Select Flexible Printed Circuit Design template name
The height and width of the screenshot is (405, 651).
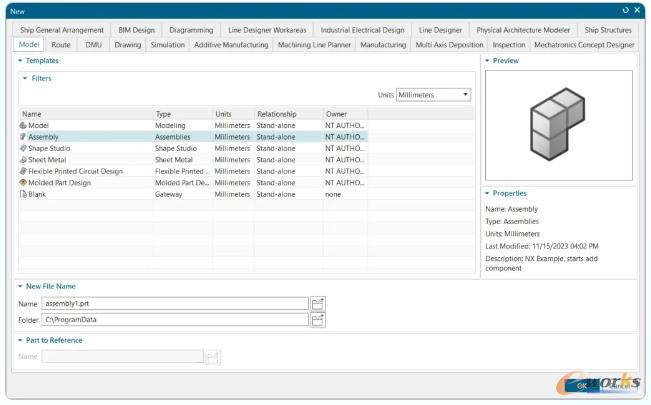[x=76, y=171]
